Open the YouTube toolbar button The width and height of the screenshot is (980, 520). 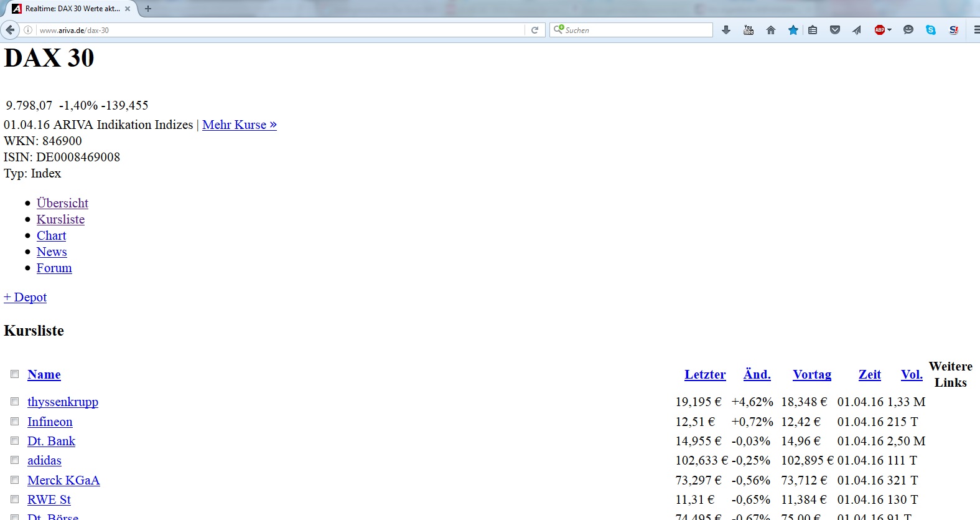pos(749,30)
